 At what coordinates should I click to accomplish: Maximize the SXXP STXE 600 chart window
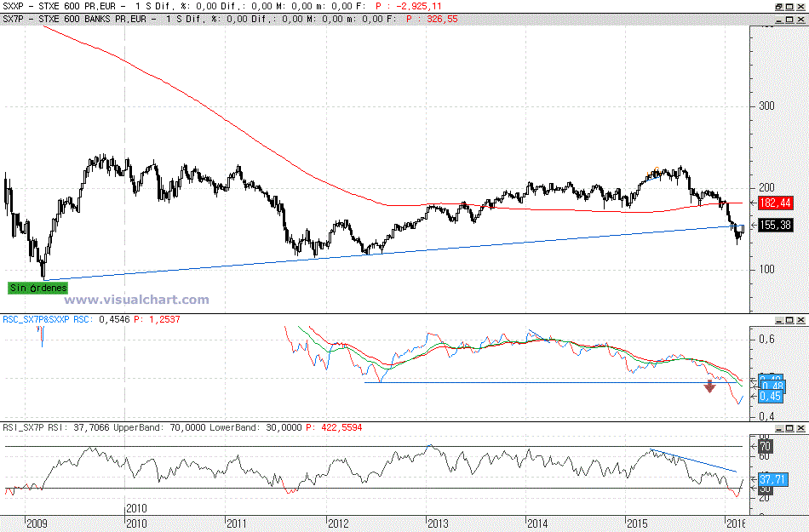pos(790,7)
